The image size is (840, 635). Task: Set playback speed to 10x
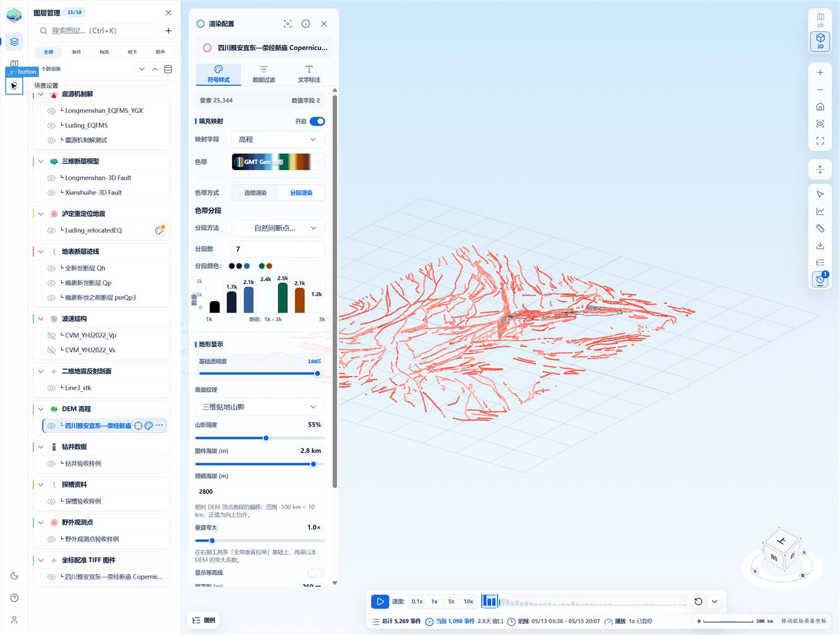(469, 601)
